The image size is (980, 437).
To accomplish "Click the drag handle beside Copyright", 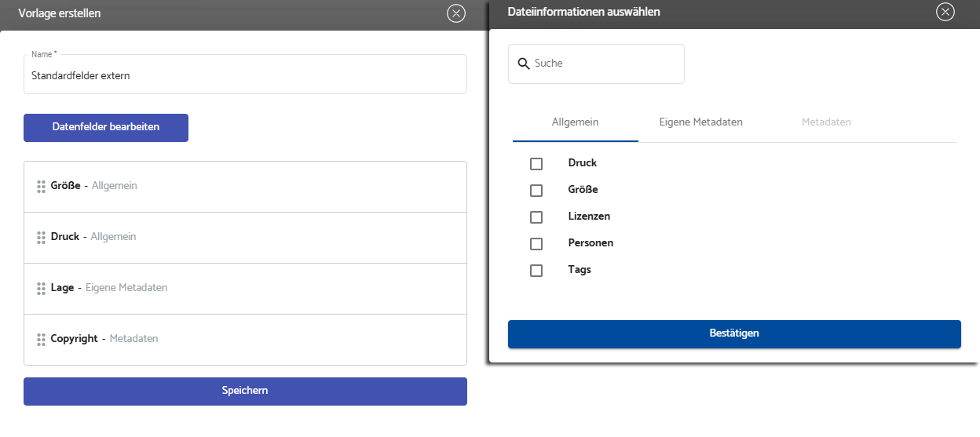I will [x=41, y=340].
